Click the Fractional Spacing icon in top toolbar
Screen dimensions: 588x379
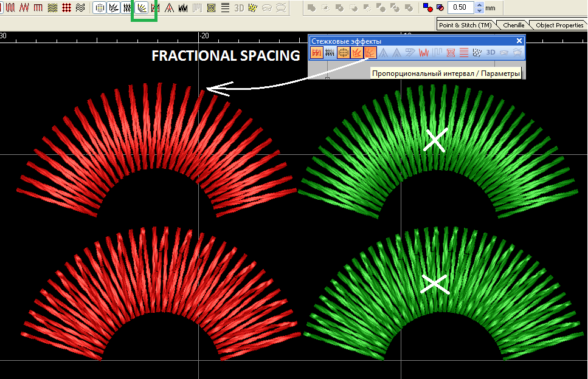(141, 8)
